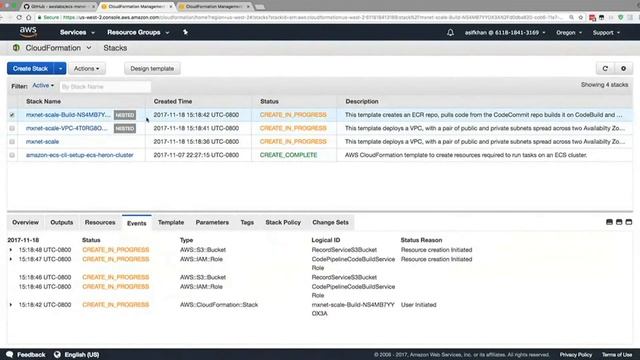Set the detail pane to the last layout icon
640x360 pixels.
[629, 222]
